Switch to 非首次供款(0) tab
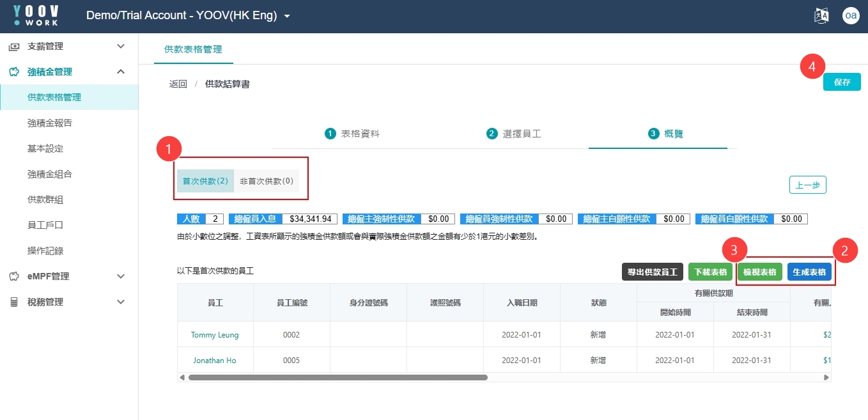 tap(267, 181)
